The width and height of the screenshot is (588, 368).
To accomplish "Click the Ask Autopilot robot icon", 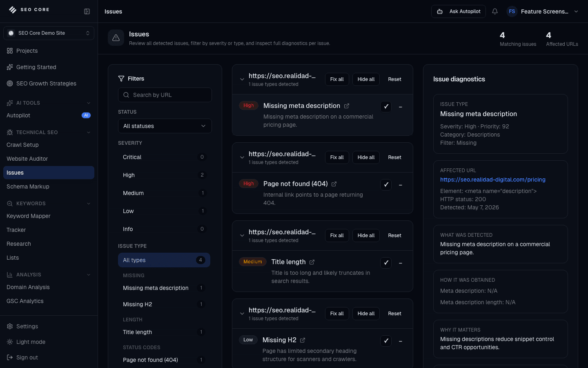I will 440,11.
